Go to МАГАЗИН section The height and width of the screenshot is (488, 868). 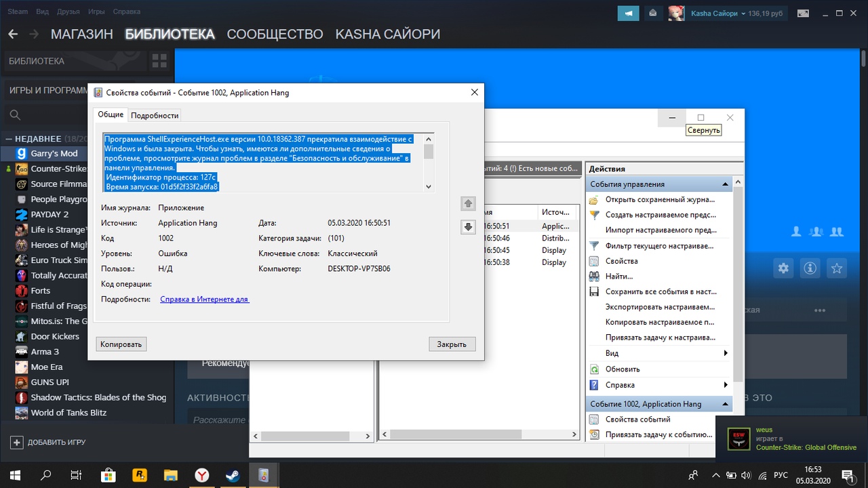click(81, 34)
